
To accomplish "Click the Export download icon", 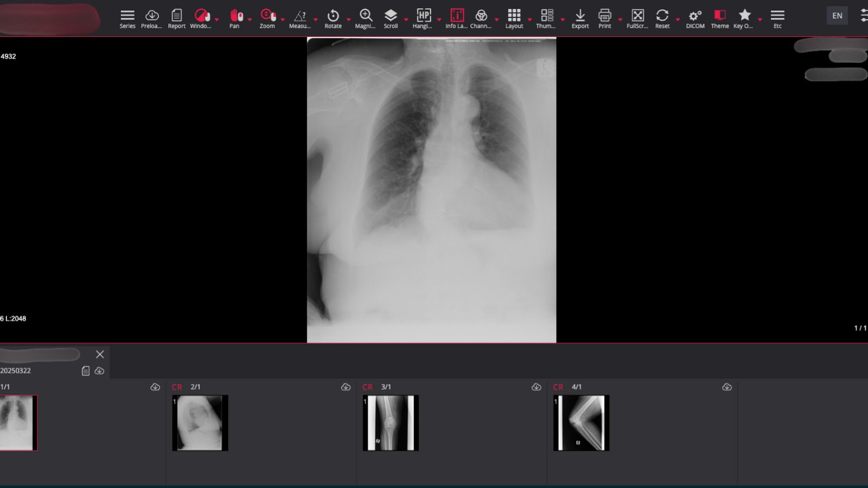I will tap(580, 18).
